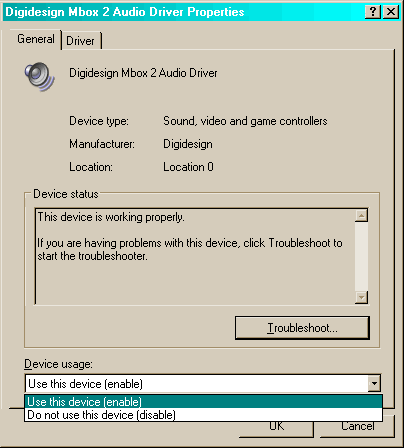
Task: Click the title bar help question-mark button
Action: (x=373, y=12)
